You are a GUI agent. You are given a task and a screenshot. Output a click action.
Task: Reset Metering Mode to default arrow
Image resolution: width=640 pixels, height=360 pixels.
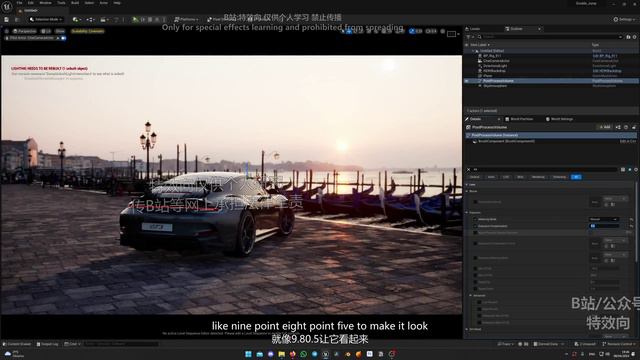point(631,219)
